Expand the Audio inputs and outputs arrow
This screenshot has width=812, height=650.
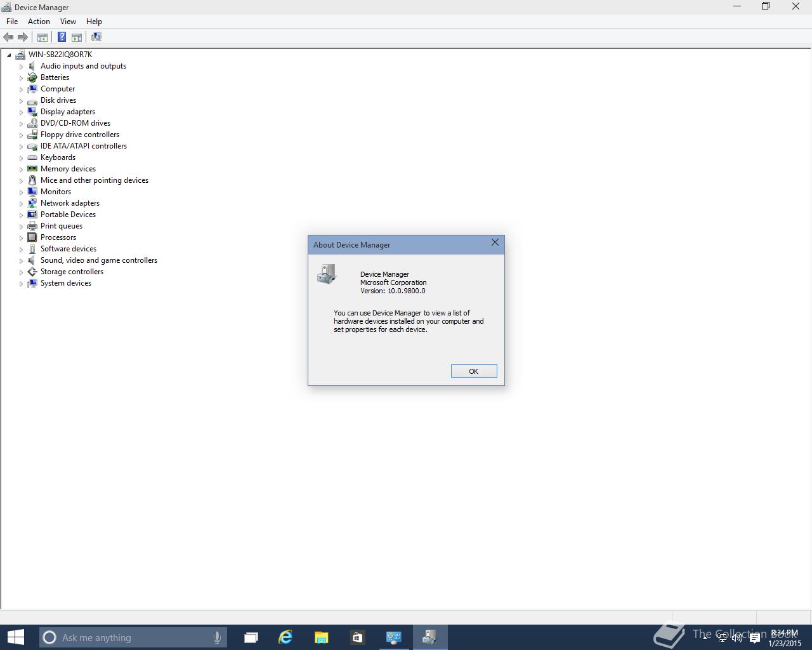pos(21,66)
